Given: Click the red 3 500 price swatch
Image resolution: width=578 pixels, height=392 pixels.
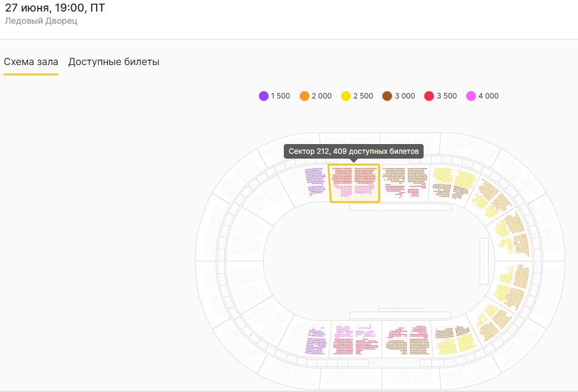Looking at the screenshot, I should tap(429, 96).
